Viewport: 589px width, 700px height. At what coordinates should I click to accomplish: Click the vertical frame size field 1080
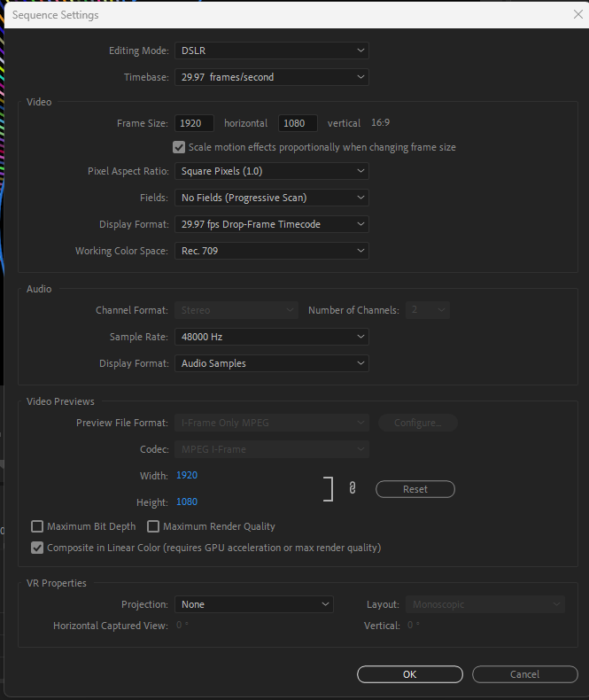click(x=298, y=123)
